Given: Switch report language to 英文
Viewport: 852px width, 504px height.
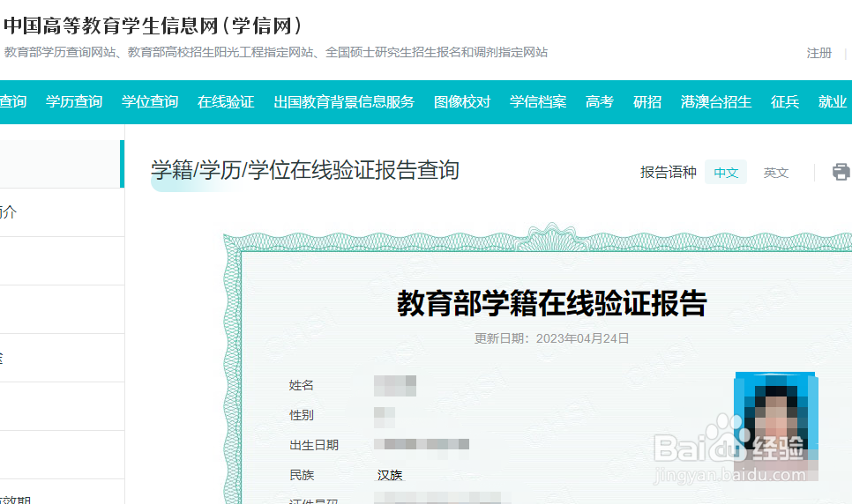Looking at the screenshot, I should [775, 172].
